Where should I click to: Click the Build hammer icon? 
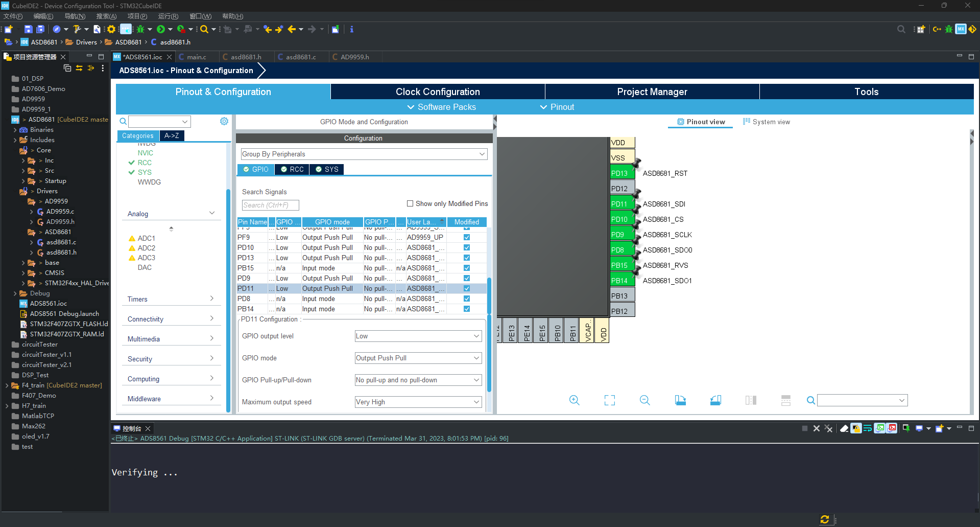[x=77, y=29]
